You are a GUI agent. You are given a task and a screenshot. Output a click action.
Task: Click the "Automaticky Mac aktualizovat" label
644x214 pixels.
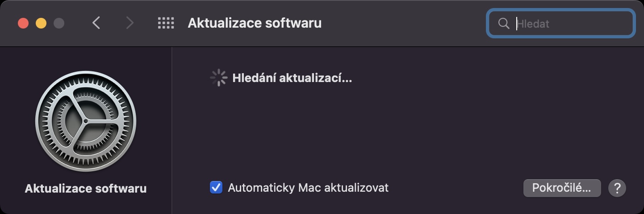click(x=308, y=188)
